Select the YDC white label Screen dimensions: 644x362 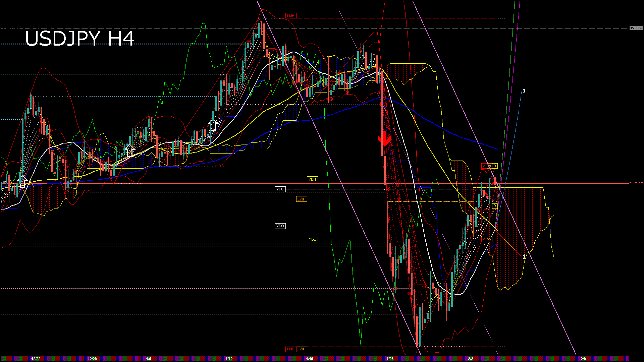[x=280, y=189]
